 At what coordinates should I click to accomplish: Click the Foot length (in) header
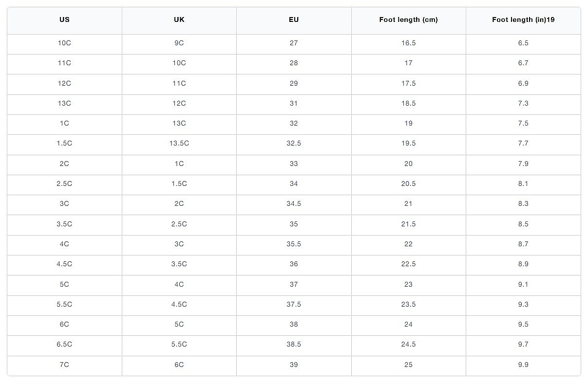[523, 20]
